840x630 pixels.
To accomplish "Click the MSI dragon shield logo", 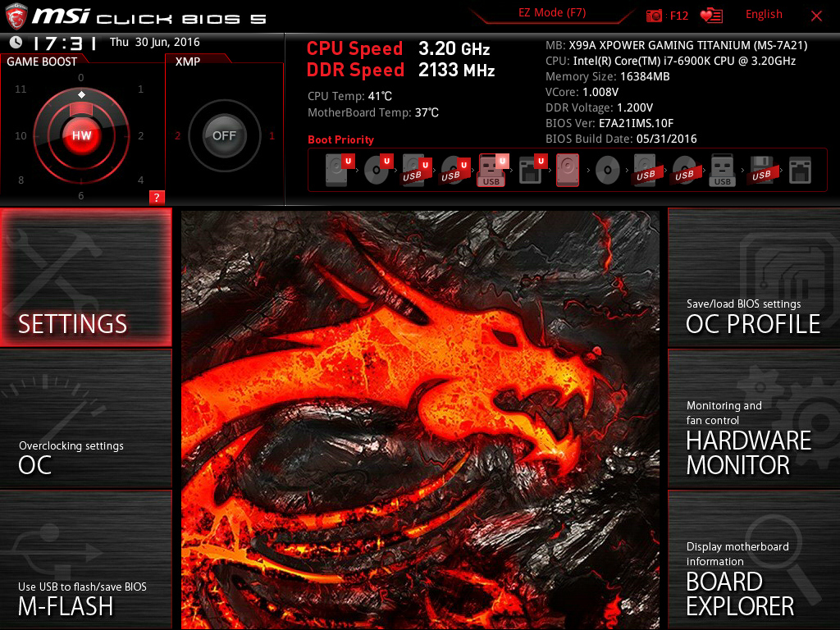I will pos(16,16).
